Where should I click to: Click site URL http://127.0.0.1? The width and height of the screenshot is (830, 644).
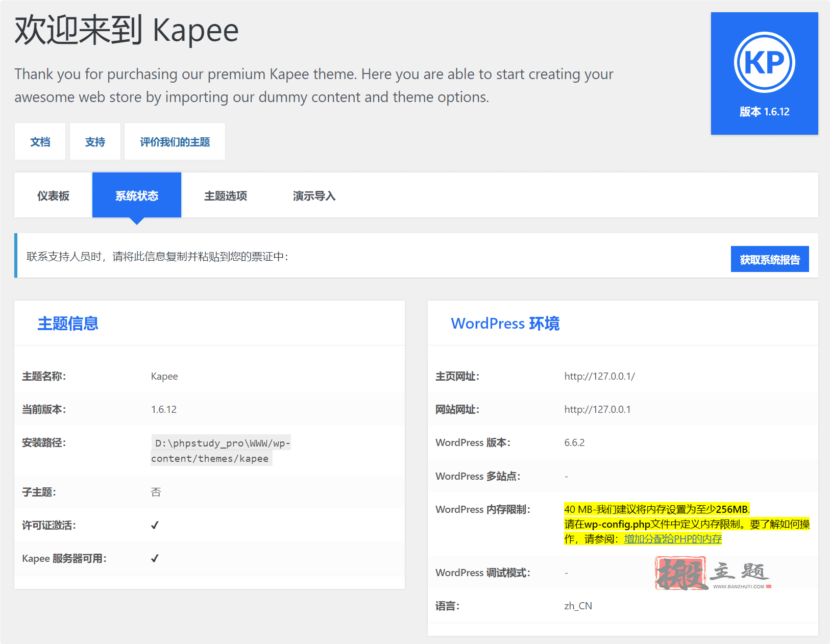[597, 409]
